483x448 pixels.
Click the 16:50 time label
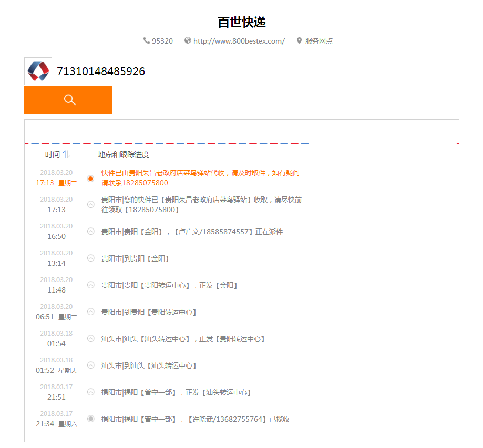(56, 236)
